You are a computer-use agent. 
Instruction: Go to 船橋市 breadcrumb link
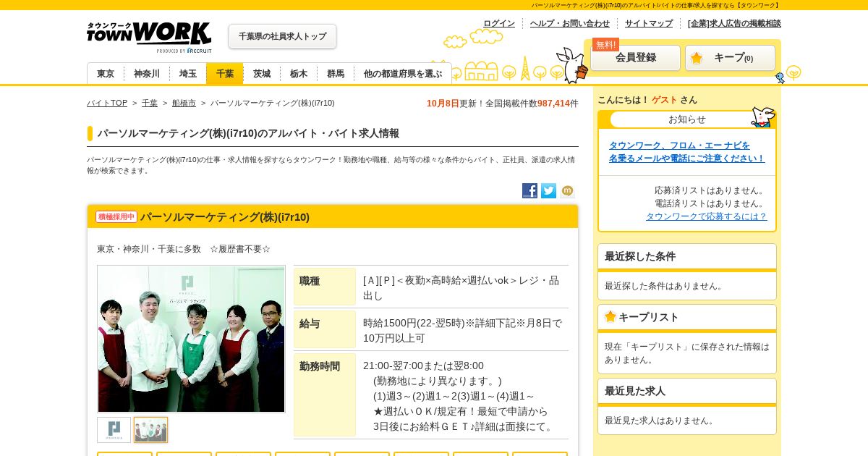(184, 103)
